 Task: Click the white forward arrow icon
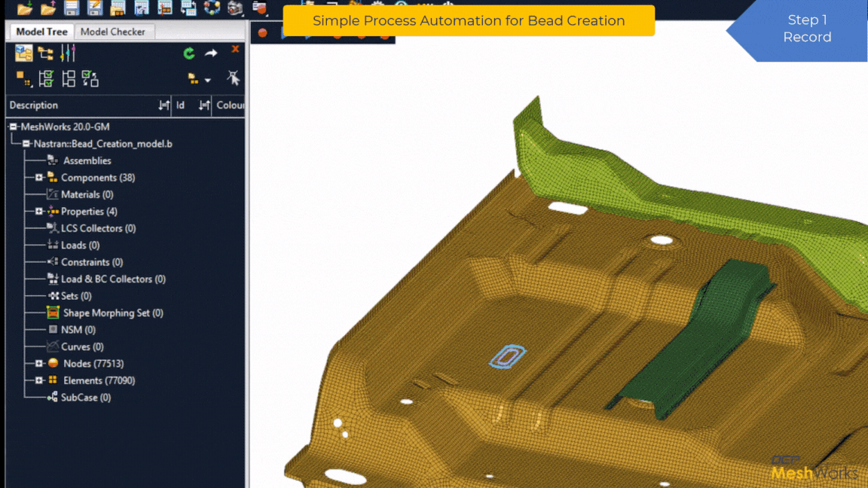pos(211,53)
